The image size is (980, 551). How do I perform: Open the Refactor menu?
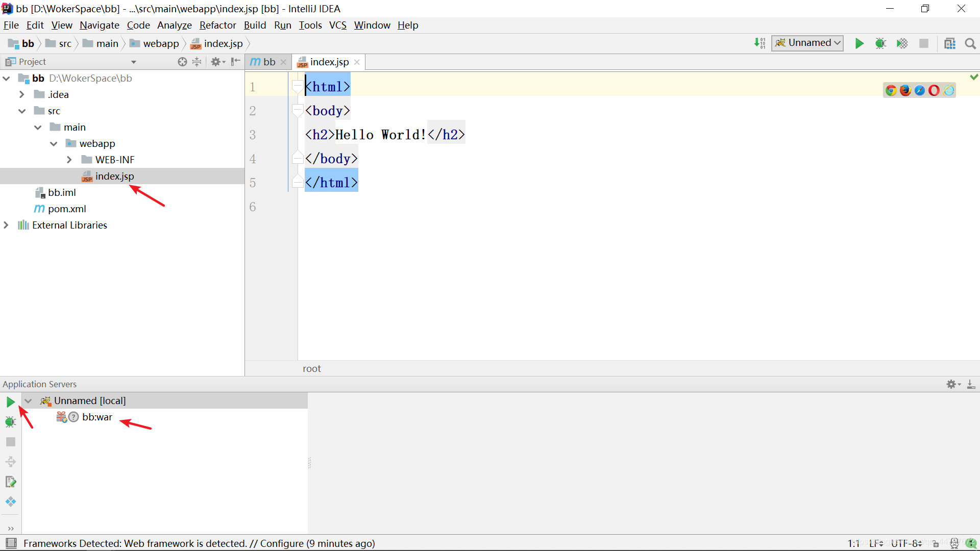[x=217, y=25]
